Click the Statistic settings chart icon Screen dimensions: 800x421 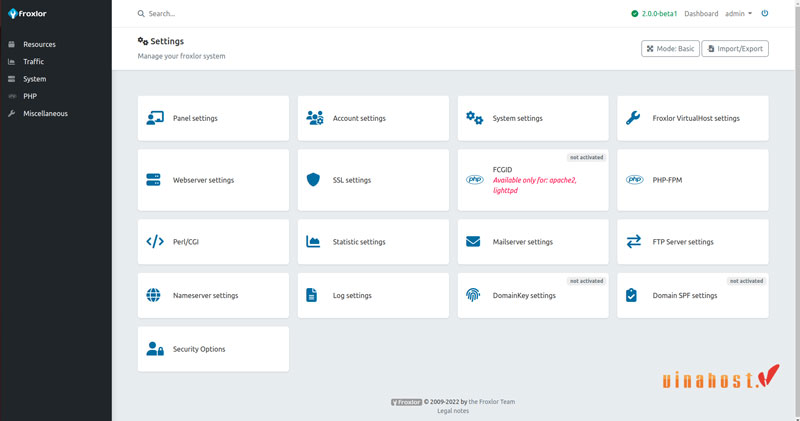point(313,242)
